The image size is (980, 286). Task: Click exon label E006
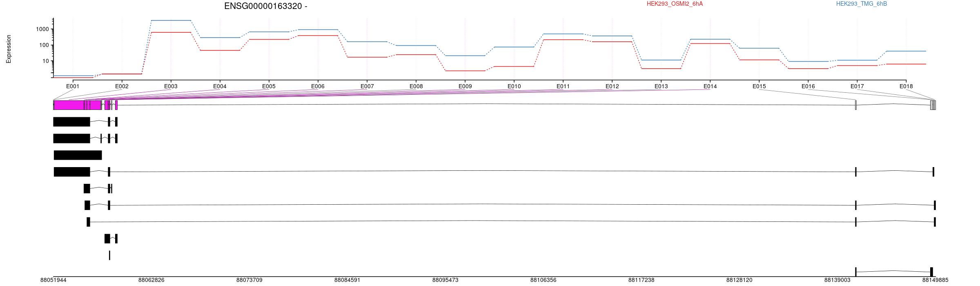[318, 86]
